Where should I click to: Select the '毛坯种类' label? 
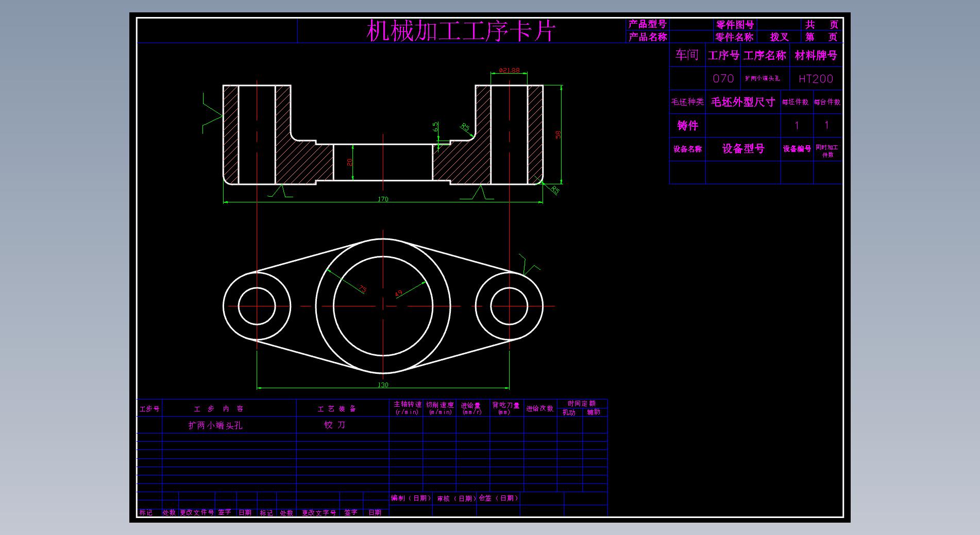[x=687, y=102]
